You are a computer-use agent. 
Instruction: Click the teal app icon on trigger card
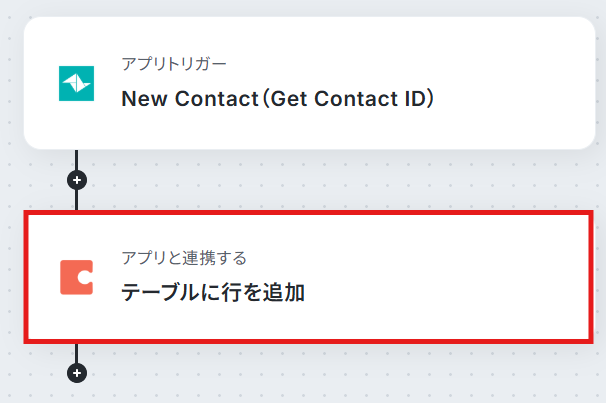(x=76, y=84)
